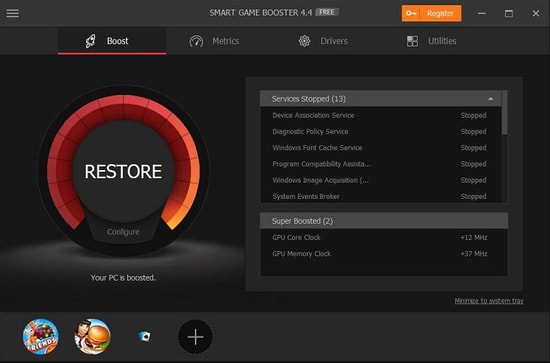Click the +12 MHz value
This screenshot has height=363, width=550.
tap(474, 237)
